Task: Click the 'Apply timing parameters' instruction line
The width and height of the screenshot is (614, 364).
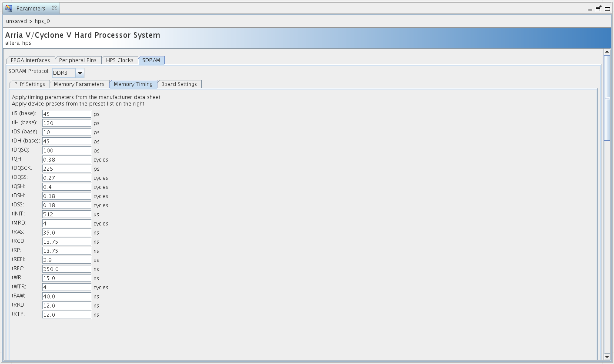Action: pos(86,97)
